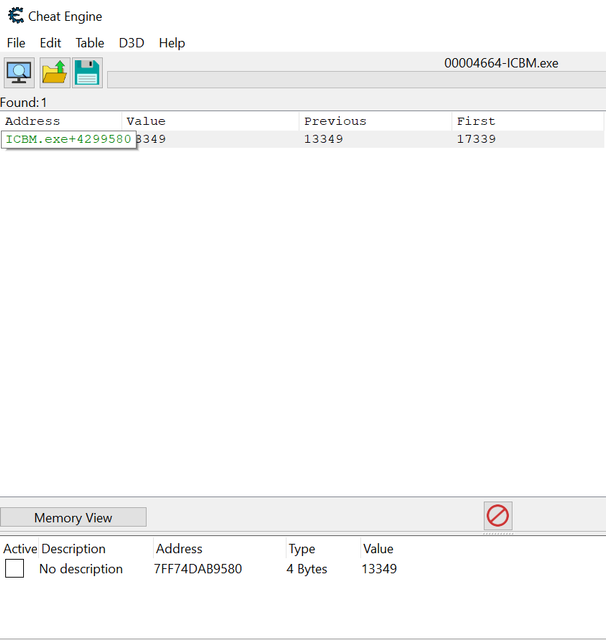This screenshot has width=606, height=640.
Task: Click address 7FF74DAB9580 in cheat table
Action: coord(198,569)
